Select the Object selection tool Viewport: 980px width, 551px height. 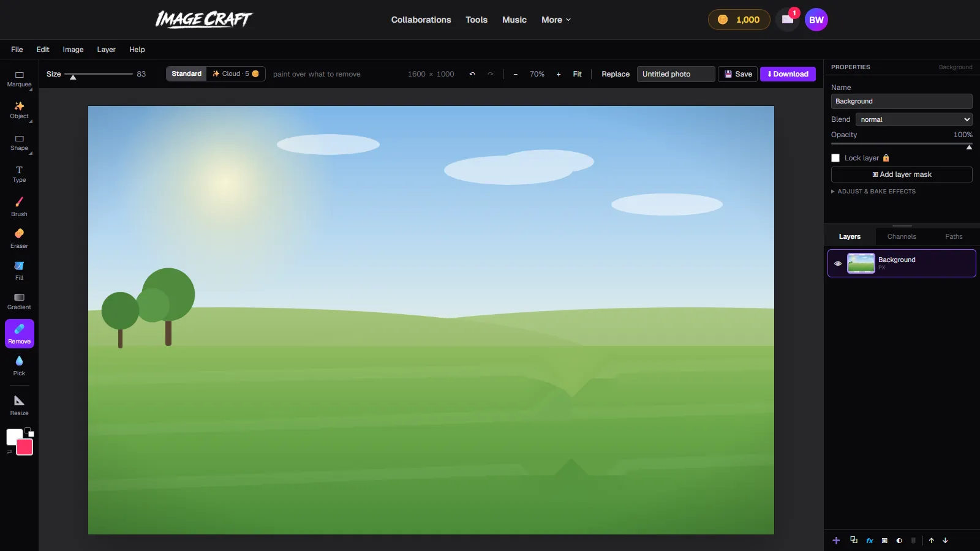[19, 111]
